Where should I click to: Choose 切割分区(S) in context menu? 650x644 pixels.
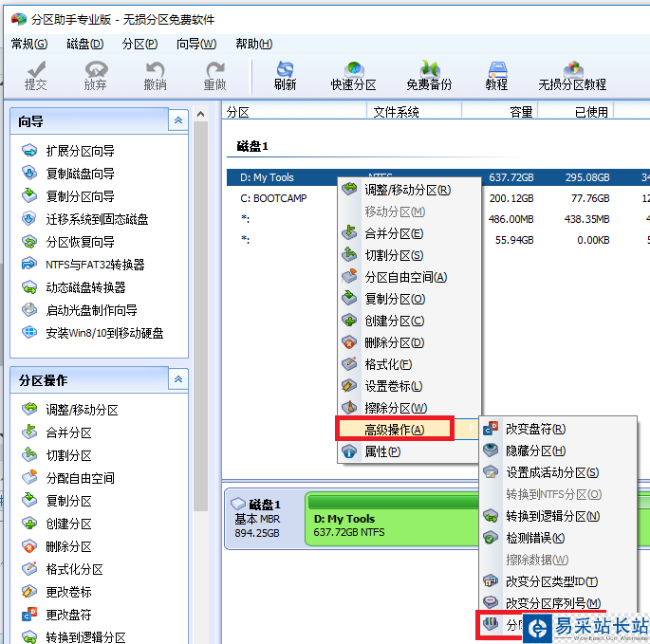409,255
